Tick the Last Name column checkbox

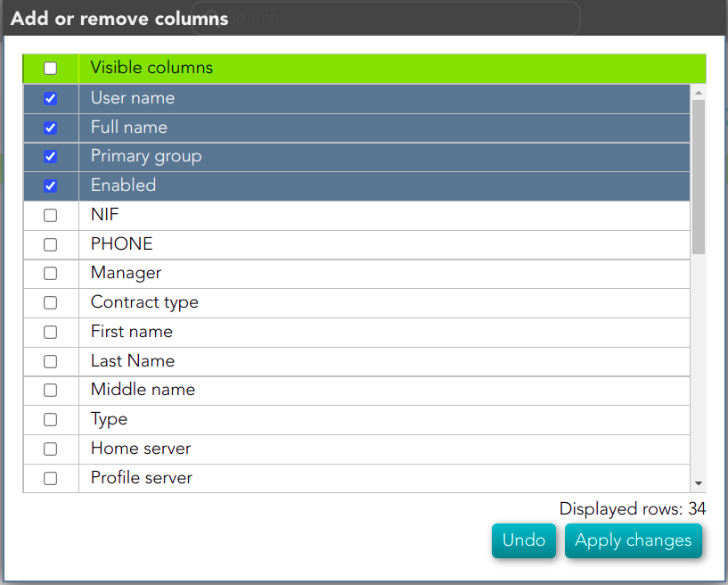50,361
